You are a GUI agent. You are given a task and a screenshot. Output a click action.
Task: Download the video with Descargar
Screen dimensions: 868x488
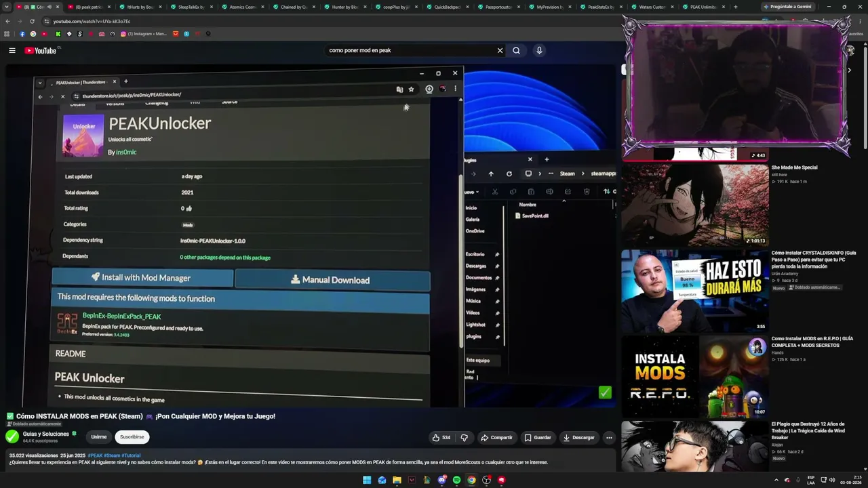578,437
